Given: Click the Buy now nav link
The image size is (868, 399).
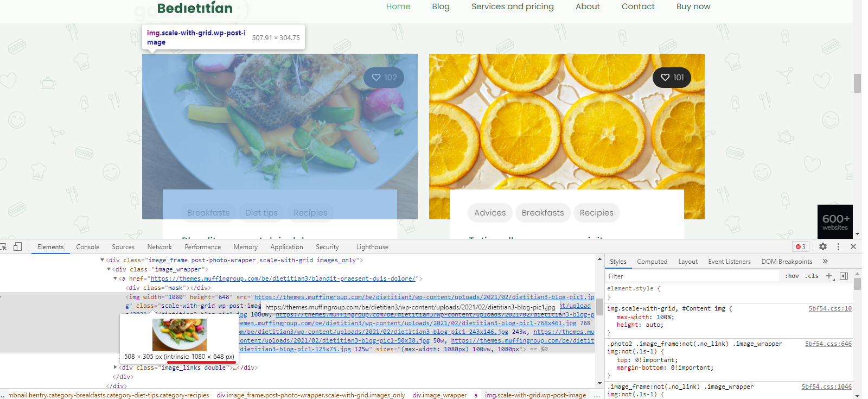Looking at the screenshot, I should click(693, 7).
